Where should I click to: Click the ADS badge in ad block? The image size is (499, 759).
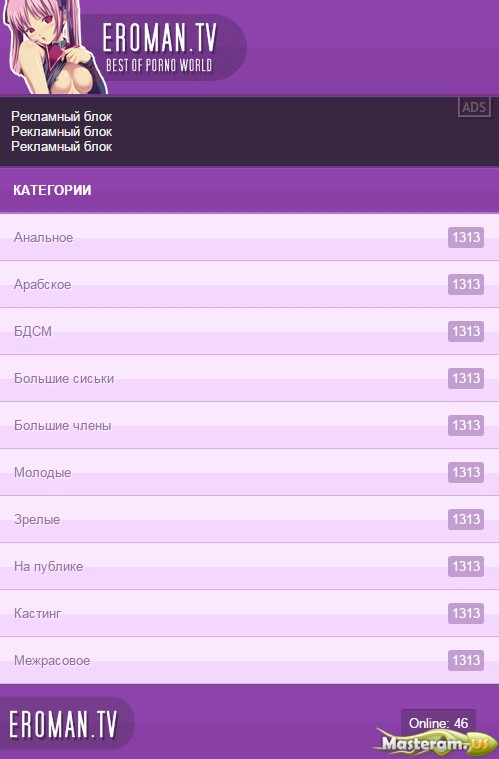coord(474,107)
